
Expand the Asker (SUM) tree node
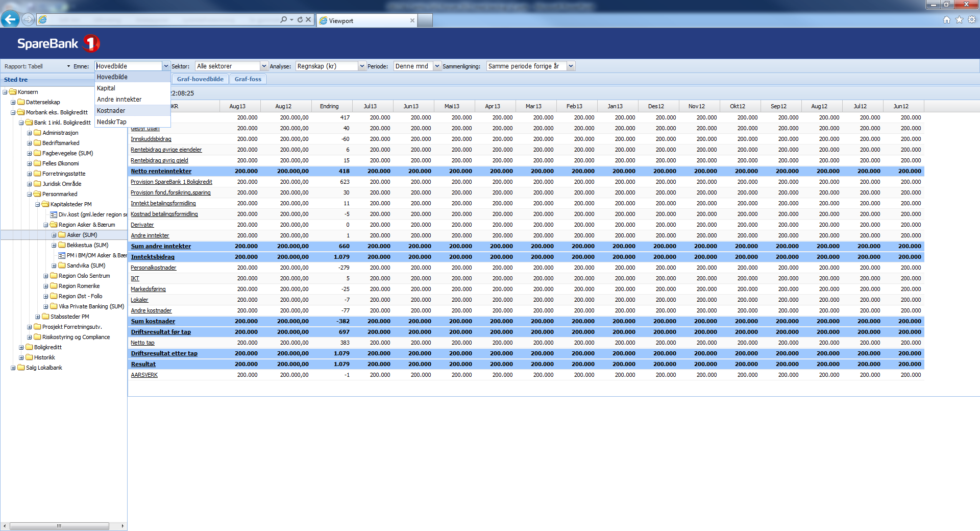coord(54,235)
